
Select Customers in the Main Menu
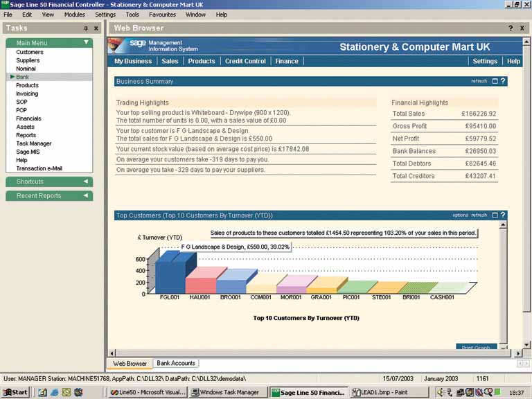pyautogui.click(x=30, y=52)
